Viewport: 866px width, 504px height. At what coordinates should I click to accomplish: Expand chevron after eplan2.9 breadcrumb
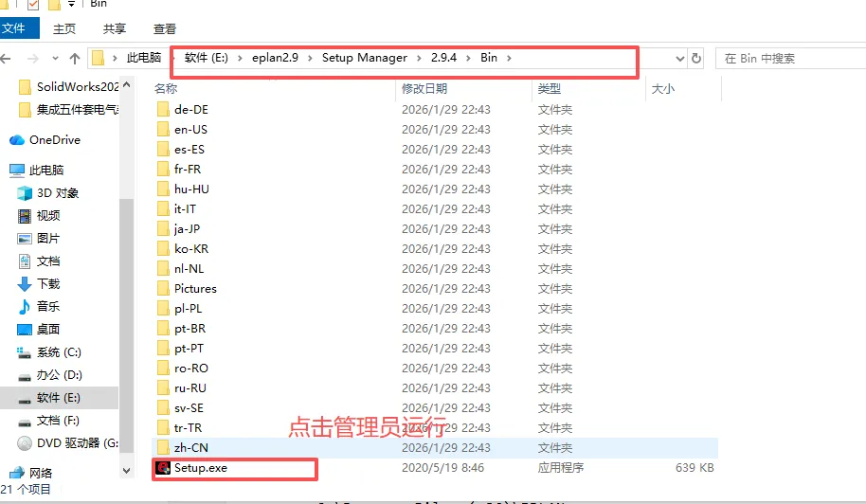click(x=310, y=58)
